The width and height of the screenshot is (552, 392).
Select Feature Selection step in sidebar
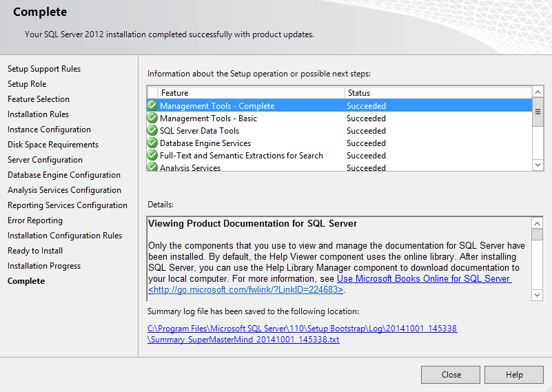pyautogui.click(x=39, y=99)
